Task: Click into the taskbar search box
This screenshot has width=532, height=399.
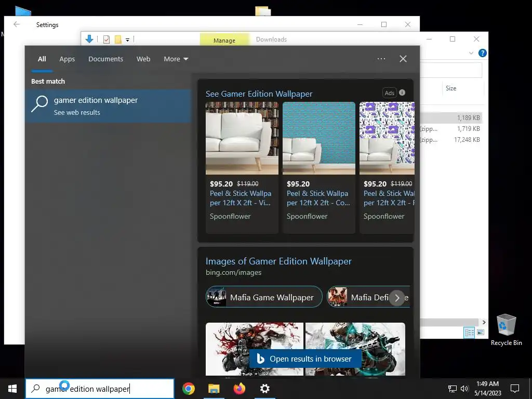Action: [x=100, y=389]
